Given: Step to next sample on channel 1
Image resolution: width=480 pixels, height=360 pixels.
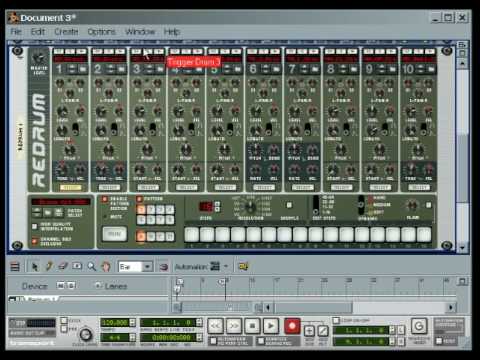Looking at the screenshot, I should tap(72, 71).
